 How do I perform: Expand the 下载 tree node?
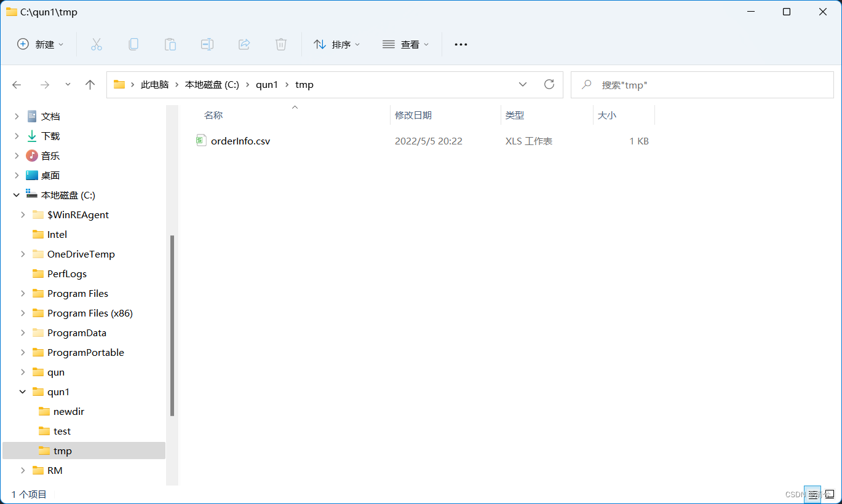[x=17, y=136]
